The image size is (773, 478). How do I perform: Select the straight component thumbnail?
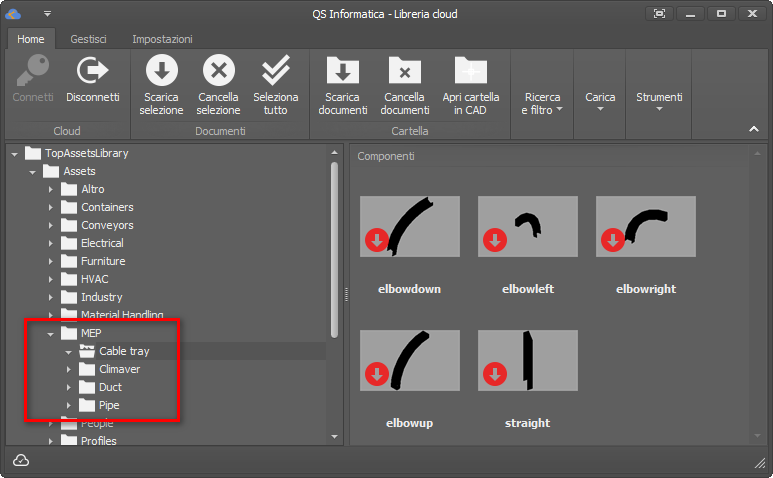pos(527,360)
